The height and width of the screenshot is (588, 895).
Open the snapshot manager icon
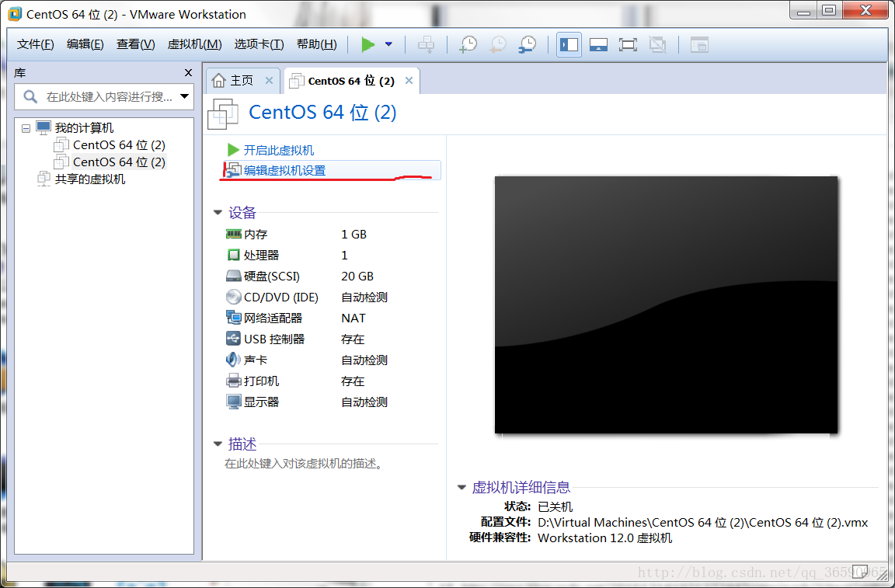point(528,44)
